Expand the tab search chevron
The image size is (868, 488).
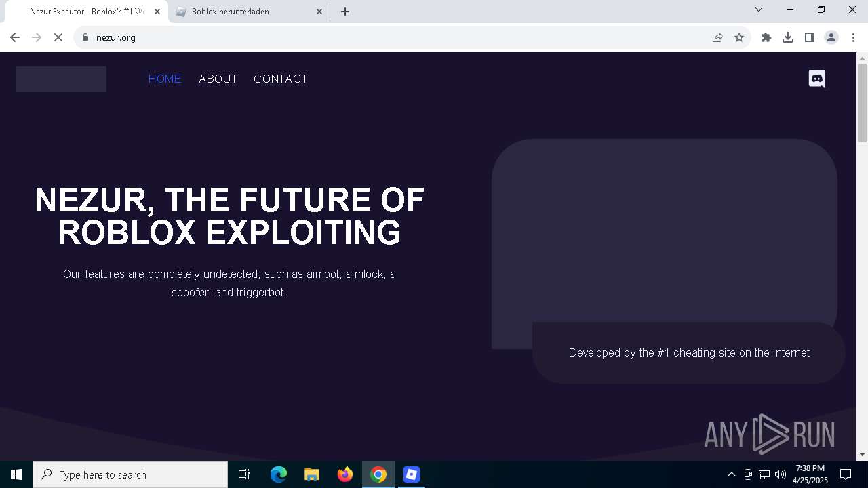(x=759, y=9)
